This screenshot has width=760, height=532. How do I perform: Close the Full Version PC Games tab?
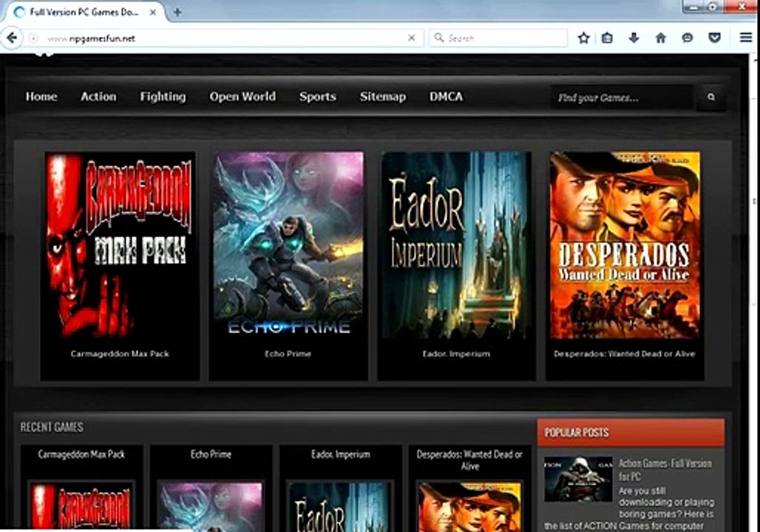[153, 12]
